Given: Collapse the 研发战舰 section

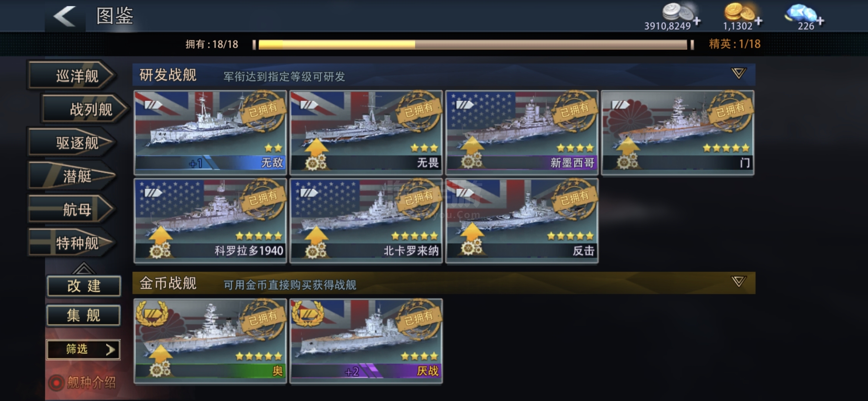Looking at the screenshot, I should 738,73.
